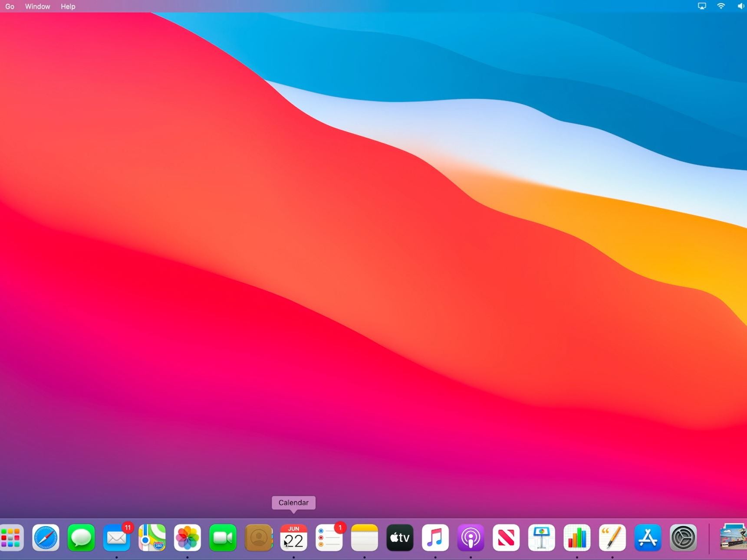Open Mail with 11 unread badge
This screenshot has width=747, height=560.
pos(116,538)
